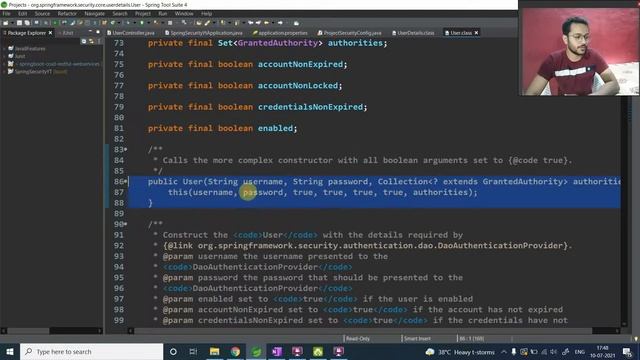
Task: Click the 'Type here to search' taskbar box
Action: point(91,351)
